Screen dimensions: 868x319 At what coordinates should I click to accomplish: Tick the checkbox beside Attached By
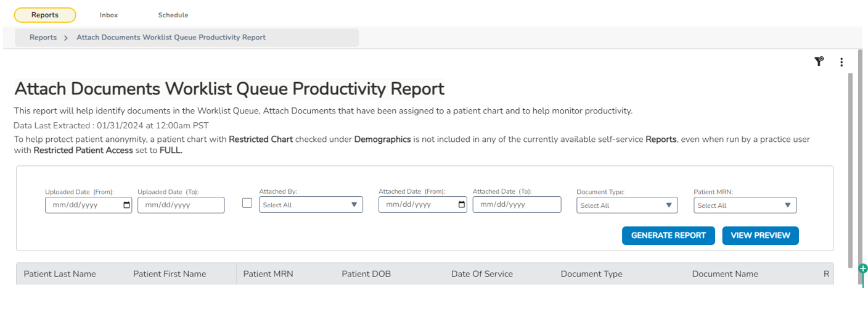[247, 203]
